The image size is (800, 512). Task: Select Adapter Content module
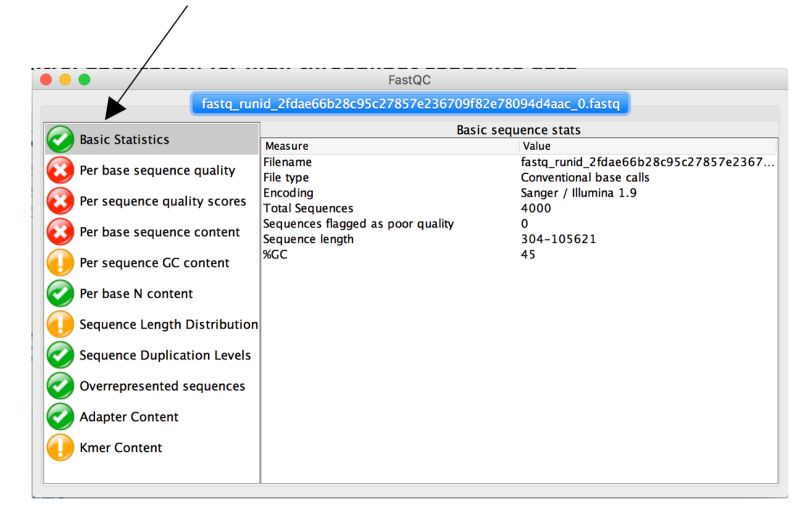pos(152,417)
